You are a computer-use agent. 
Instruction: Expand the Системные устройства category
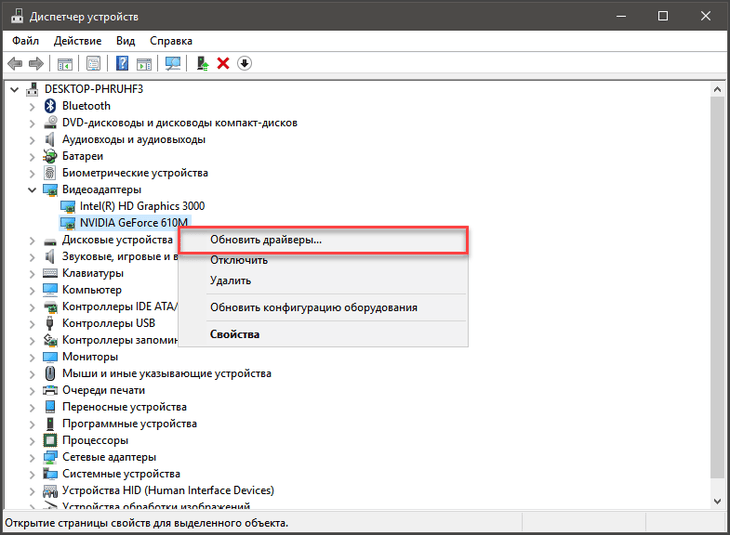pyautogui.click(x=32, y=474)
